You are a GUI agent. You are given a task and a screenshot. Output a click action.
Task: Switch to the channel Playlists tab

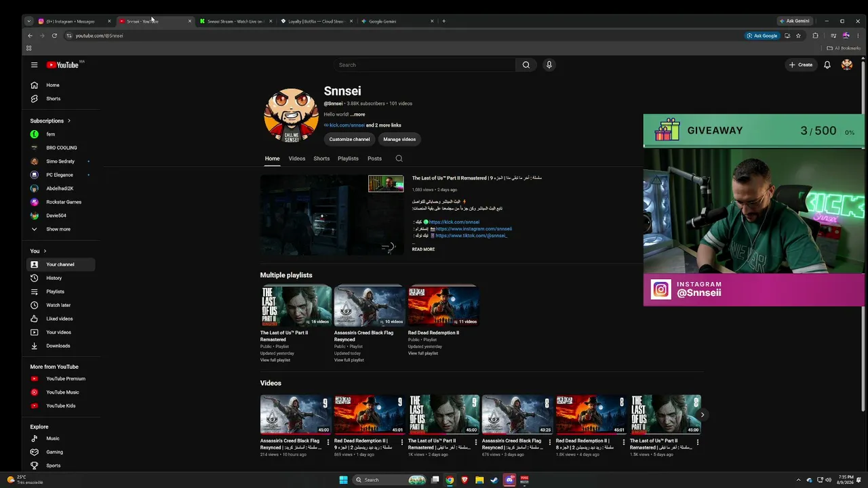pos(348,159)
